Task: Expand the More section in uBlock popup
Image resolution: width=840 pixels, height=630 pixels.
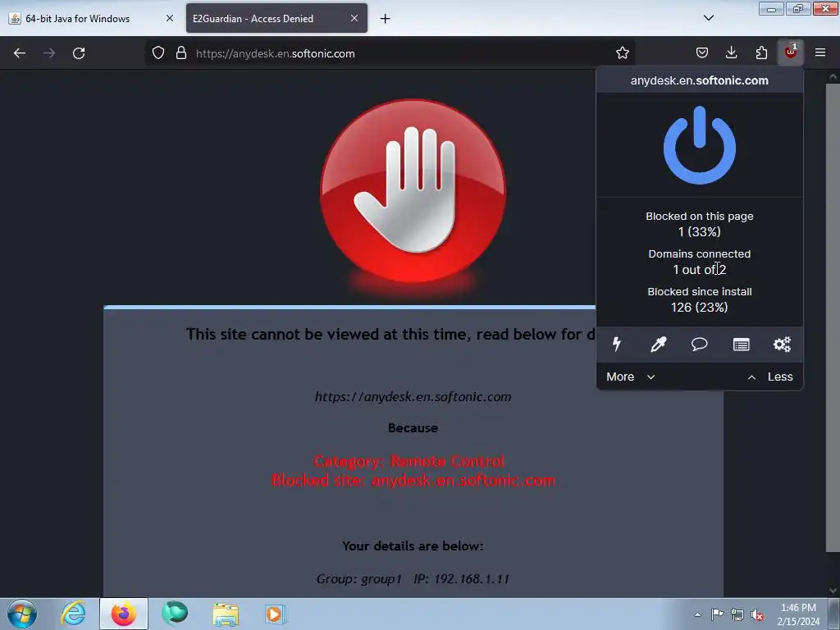Action: click(x=631, y=377)
